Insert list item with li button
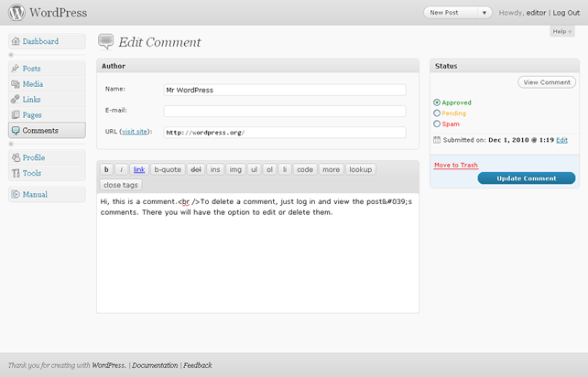 pos(285,169)
